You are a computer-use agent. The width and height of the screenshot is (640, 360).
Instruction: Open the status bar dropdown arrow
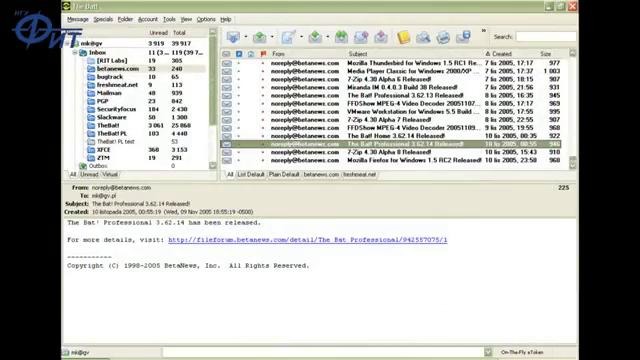[x=488, y=352]
